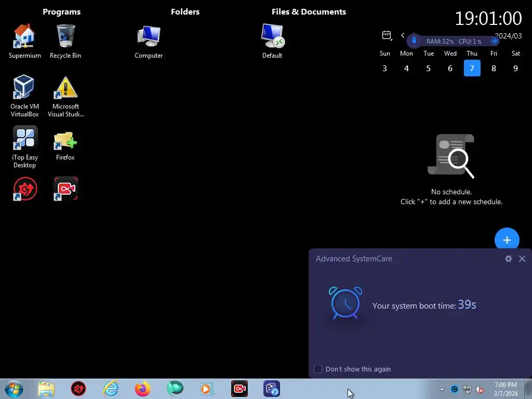The image size is (532, 399).
Task: Check Don't show this again
Action: [x=318, y=369]
